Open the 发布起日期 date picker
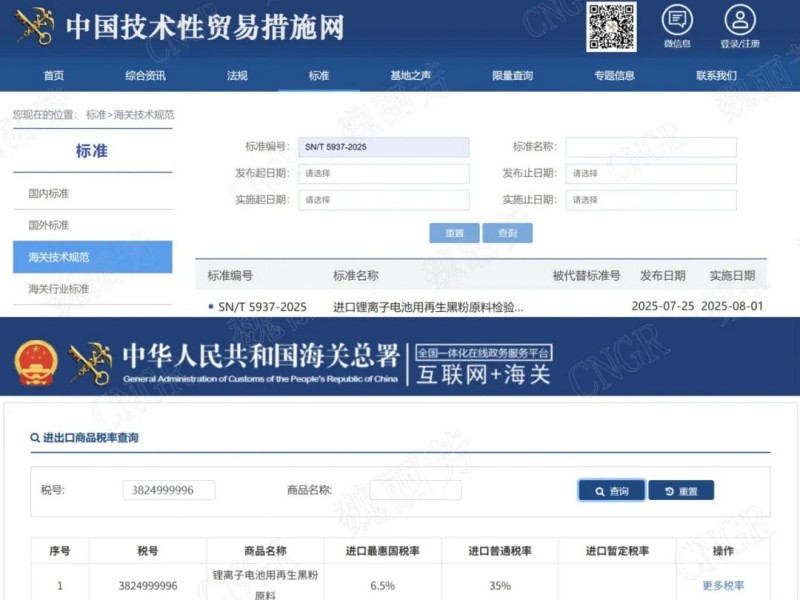Viewport: 800px width, 600px height. tap(383, 173)
